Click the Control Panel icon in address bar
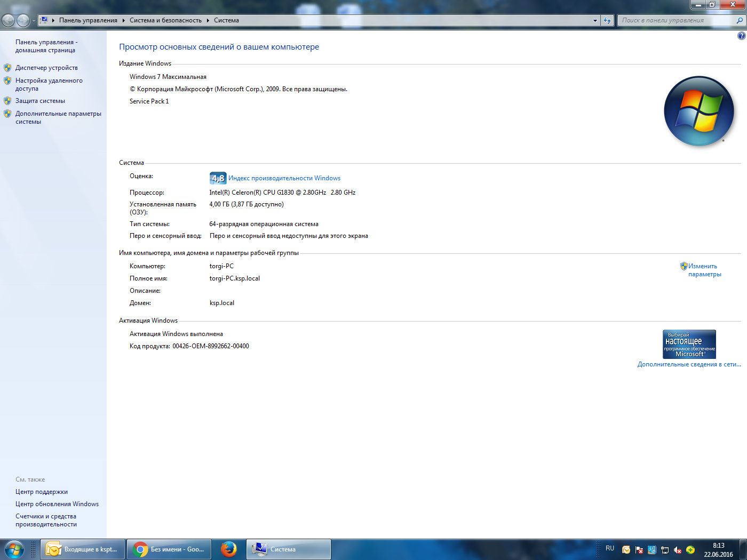747x560 pixels. 44,20
